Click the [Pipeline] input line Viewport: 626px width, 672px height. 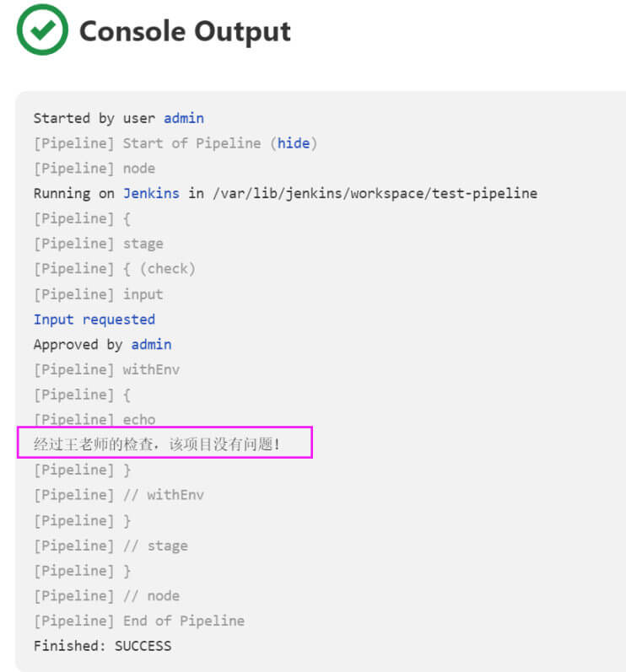98,294
